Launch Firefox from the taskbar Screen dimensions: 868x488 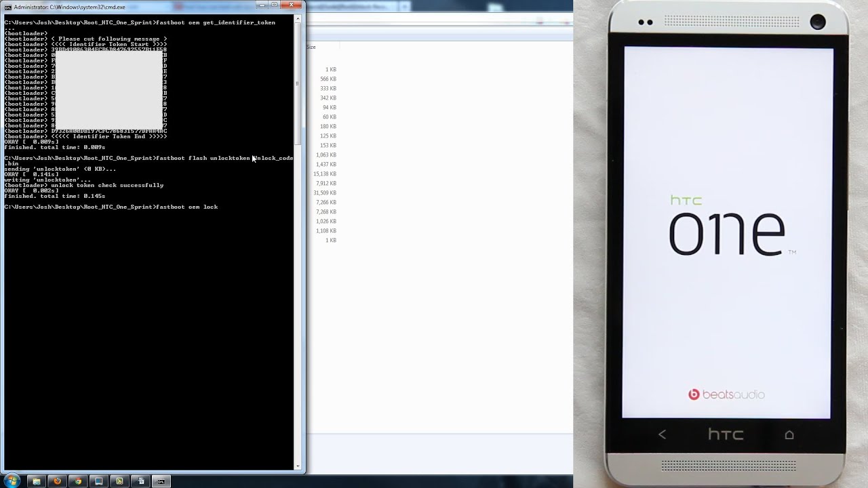click(58, 481)
